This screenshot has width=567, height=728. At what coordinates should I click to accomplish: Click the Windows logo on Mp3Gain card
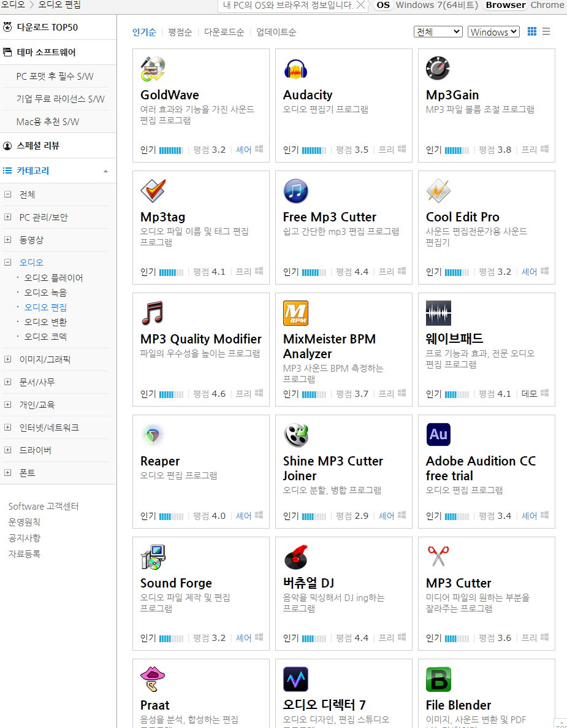point(545,149)
